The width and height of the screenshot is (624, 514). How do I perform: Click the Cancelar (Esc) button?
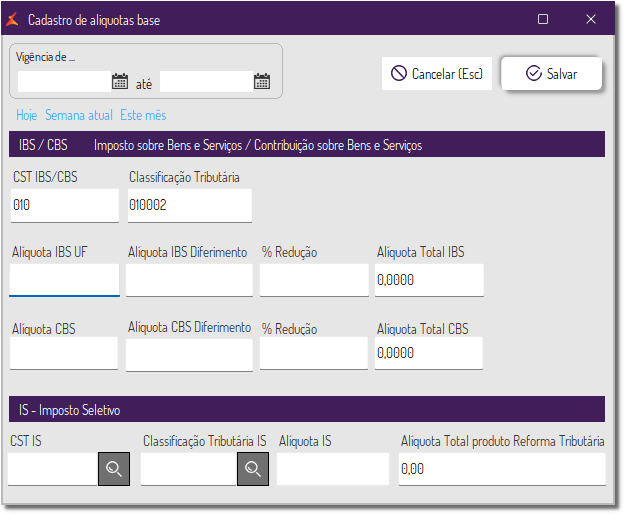(437, 74)
